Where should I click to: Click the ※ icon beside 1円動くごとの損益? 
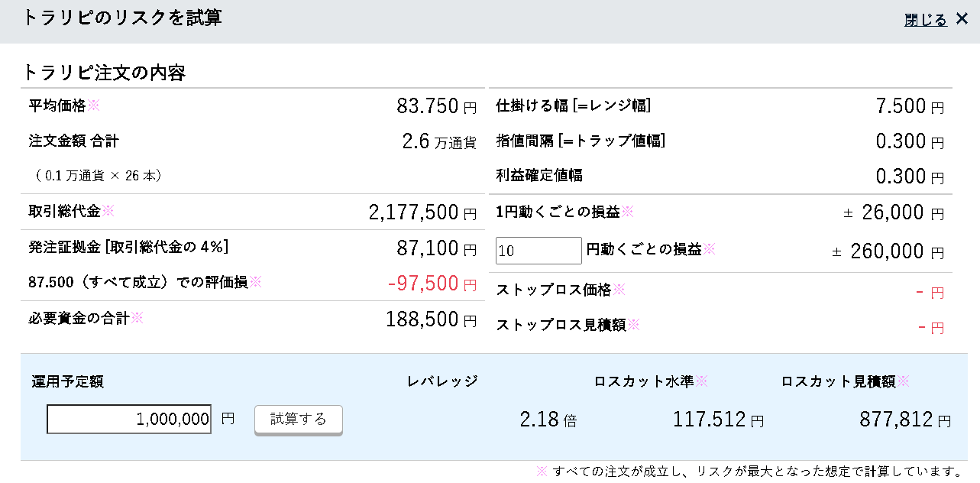(x=627, y=212)
